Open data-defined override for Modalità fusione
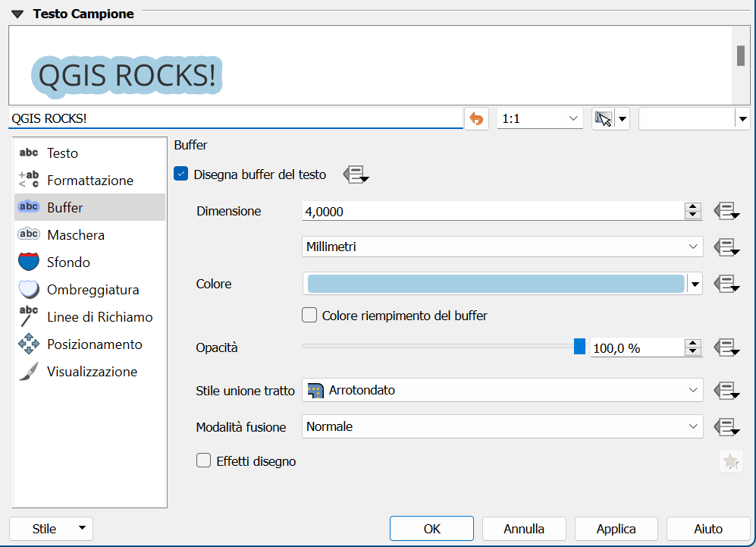The height and width of the screenshot is (547, 756). click(x=726, y=427)
